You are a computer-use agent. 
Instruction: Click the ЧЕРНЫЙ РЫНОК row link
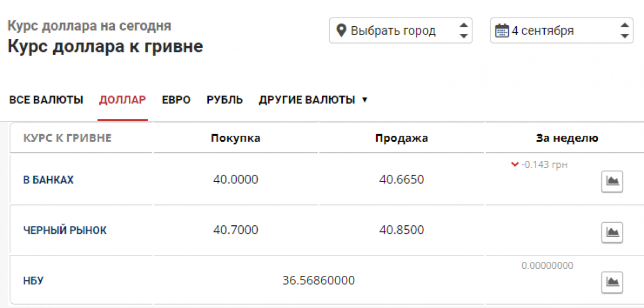pyautogui.click(x=65, y=230)
